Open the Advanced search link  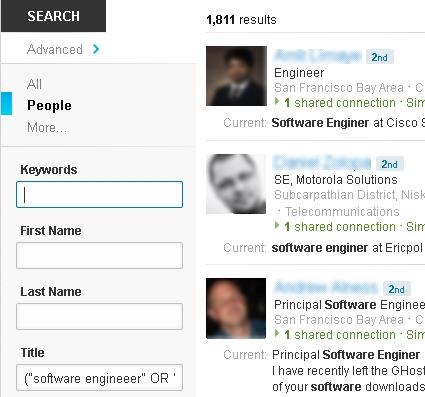click(x=55, y=49)
